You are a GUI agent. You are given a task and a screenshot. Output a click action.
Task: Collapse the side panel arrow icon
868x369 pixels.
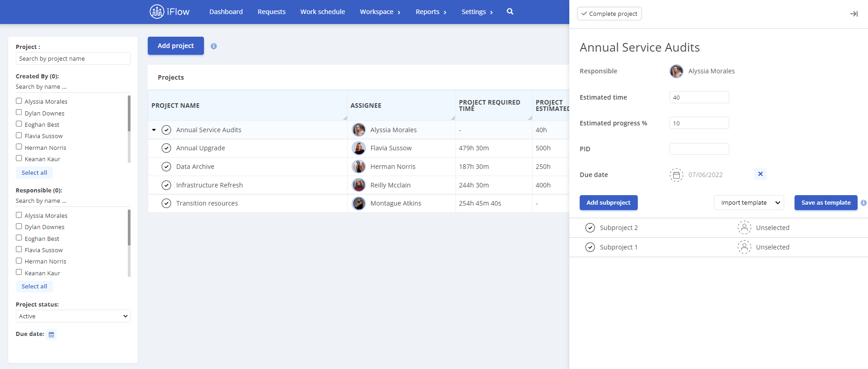(x=854, y=14)
